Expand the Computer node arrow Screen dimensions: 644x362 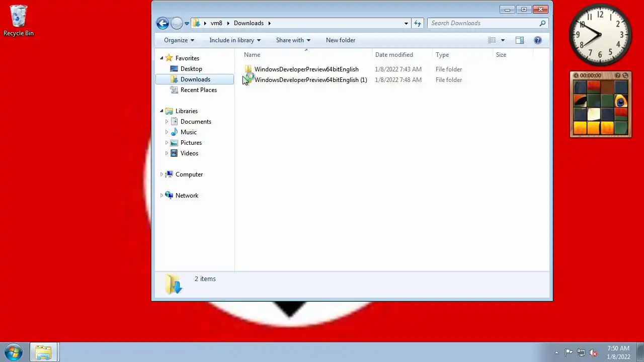coord(162,174)
